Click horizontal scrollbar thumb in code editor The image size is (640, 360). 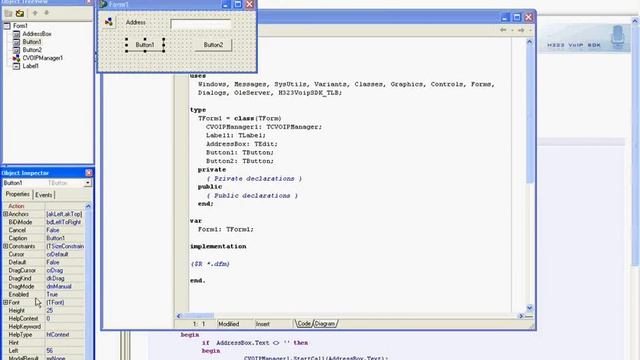click(x=198, y=316)
